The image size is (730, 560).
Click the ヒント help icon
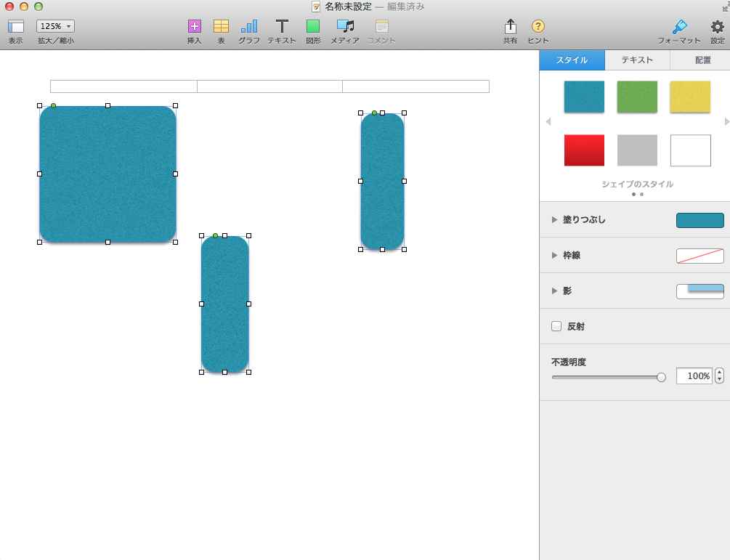tap(538, 26)
